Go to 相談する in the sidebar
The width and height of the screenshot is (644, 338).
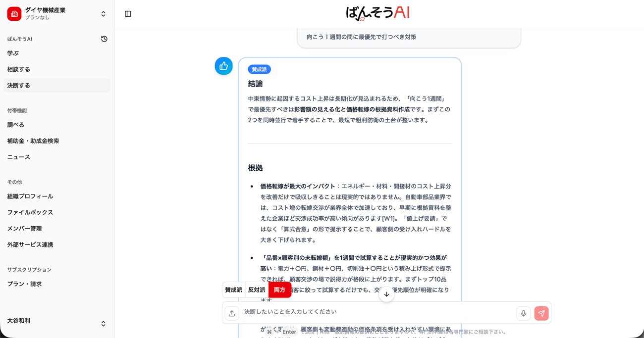[18, 69]
